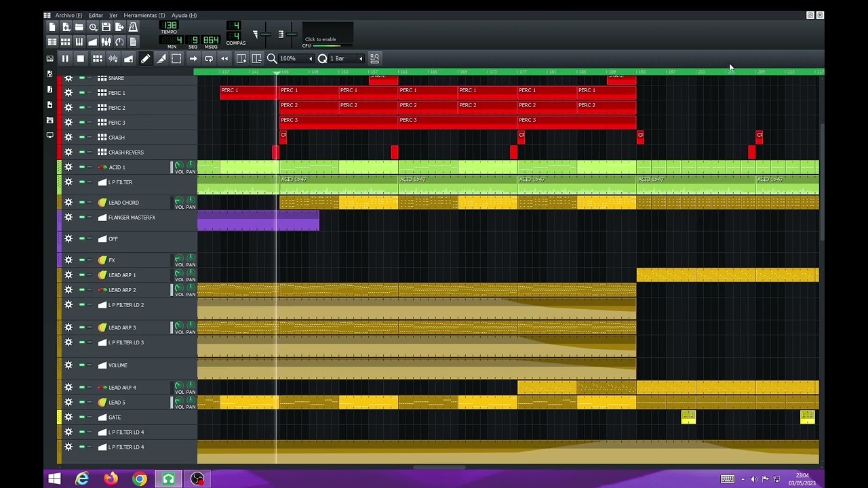Add an automation track

[x=129, y=59]
